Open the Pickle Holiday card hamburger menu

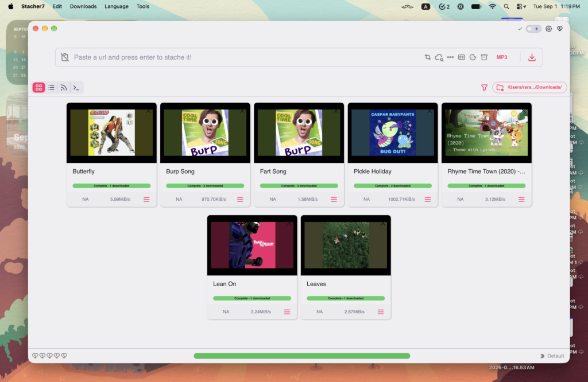click(427, 199)
